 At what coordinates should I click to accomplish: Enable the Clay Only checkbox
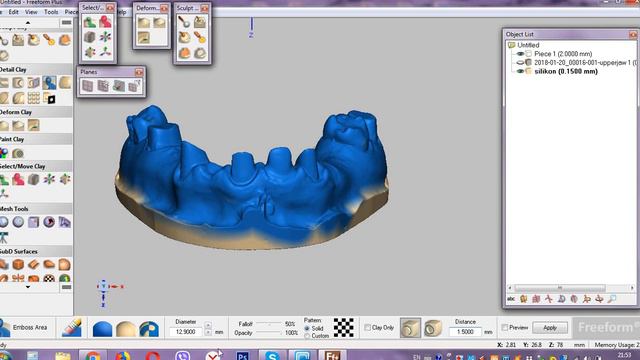(367, 327)
